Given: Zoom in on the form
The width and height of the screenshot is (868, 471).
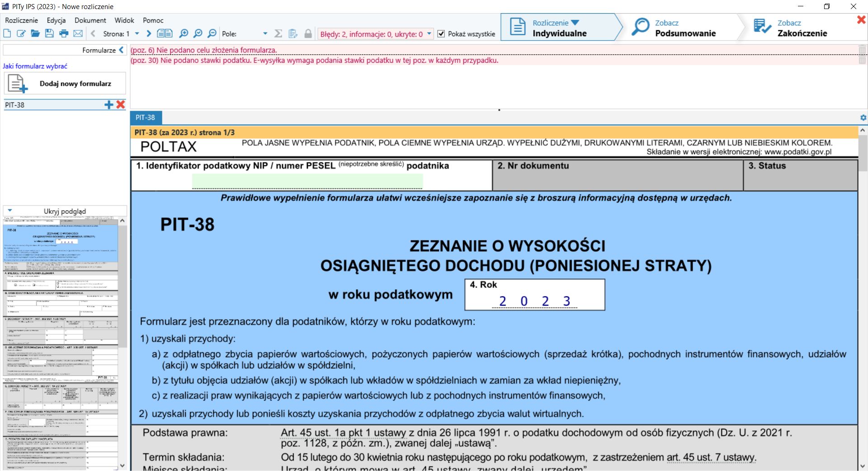Looking at the screenshot, I should tap(184, 33).
